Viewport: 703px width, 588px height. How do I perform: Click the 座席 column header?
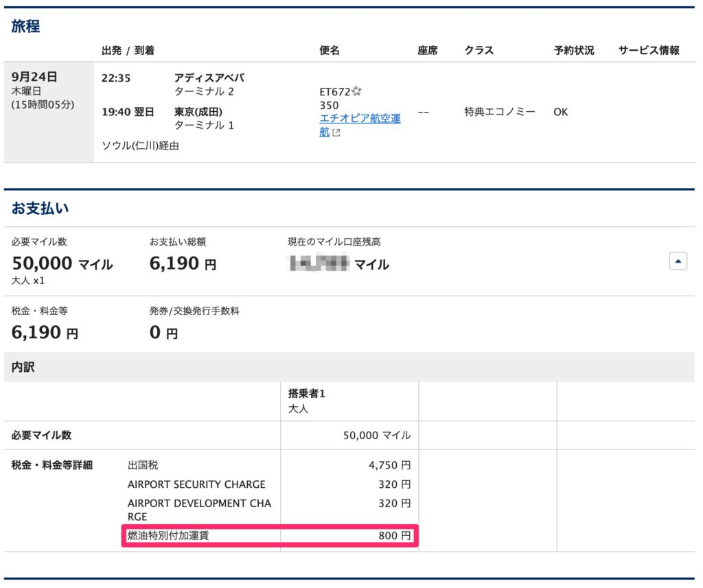[428, 50]
